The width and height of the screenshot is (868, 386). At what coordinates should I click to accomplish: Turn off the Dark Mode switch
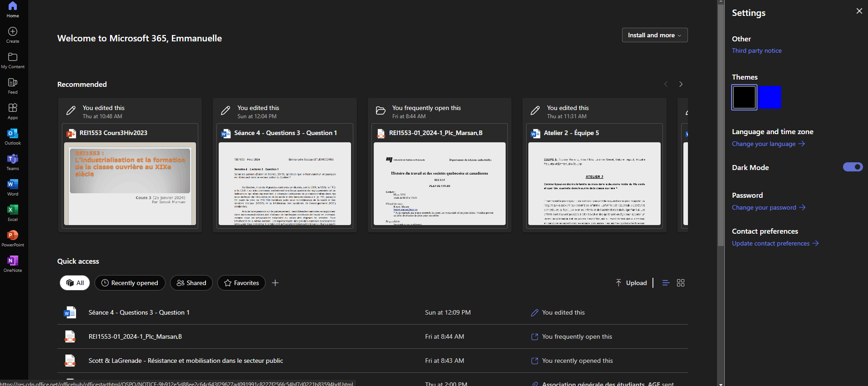[853, 167]
